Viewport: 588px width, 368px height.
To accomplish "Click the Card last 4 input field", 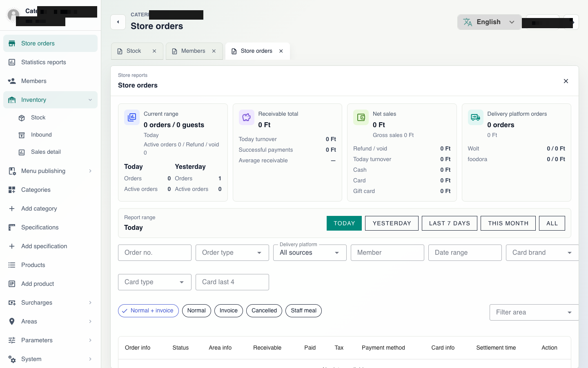I will pos(232,282).
